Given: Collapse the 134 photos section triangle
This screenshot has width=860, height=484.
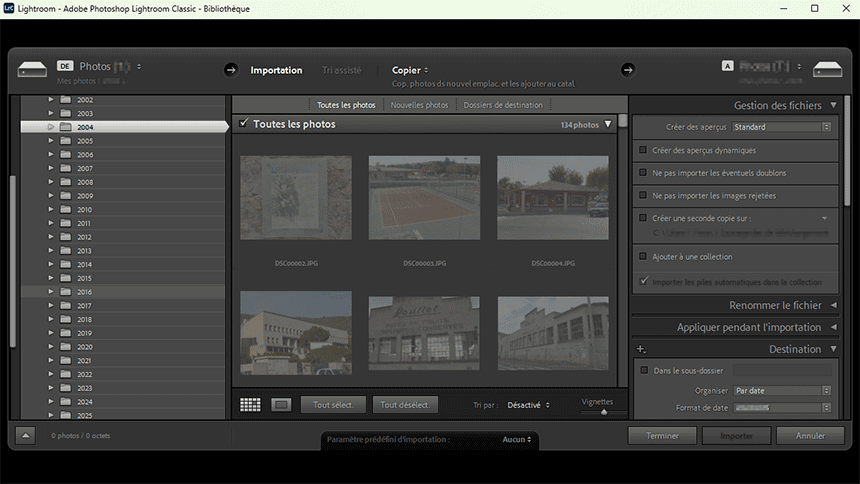Looking at the screenshot, I should [608, 125].
